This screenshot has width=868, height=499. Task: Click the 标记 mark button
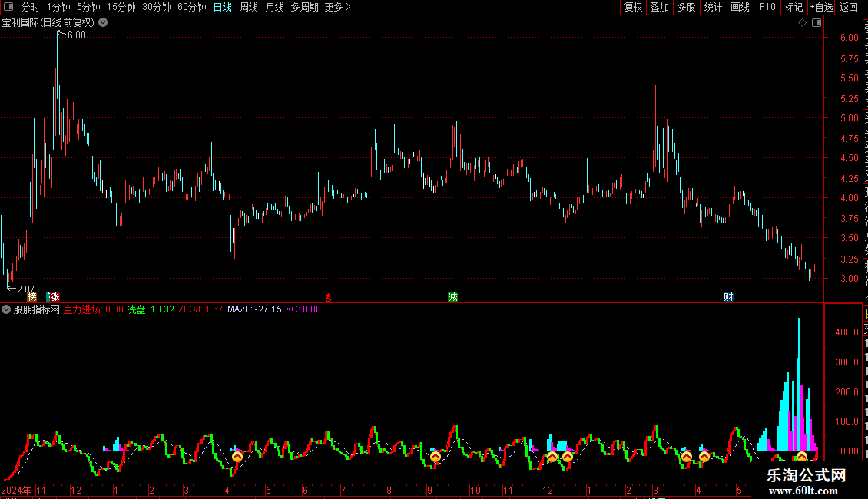coord(793,7)
